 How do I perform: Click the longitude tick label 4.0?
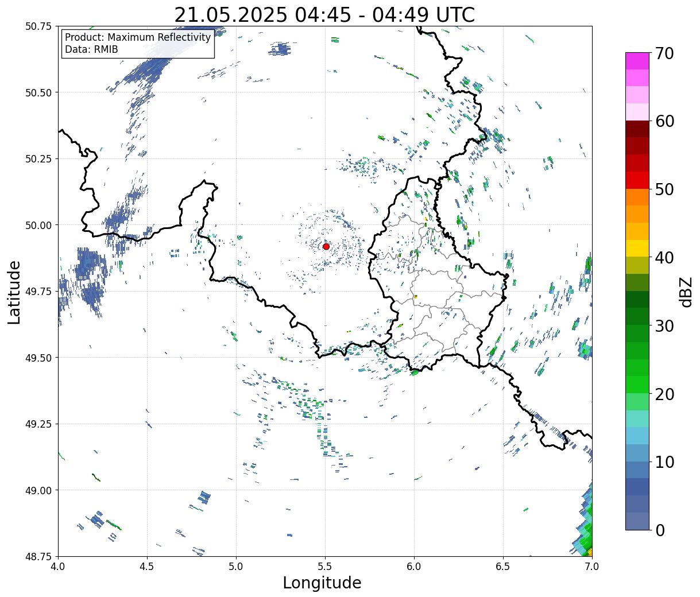(x=58, y=566)
